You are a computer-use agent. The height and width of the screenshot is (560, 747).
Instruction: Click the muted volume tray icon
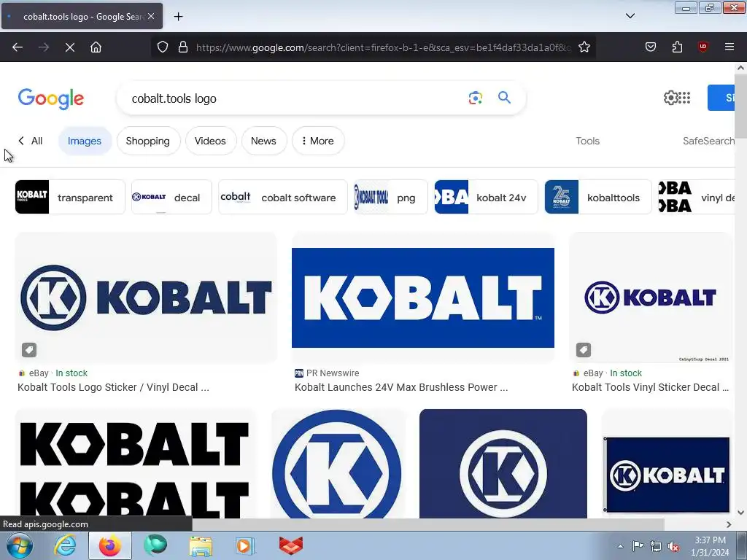point(673,546)
